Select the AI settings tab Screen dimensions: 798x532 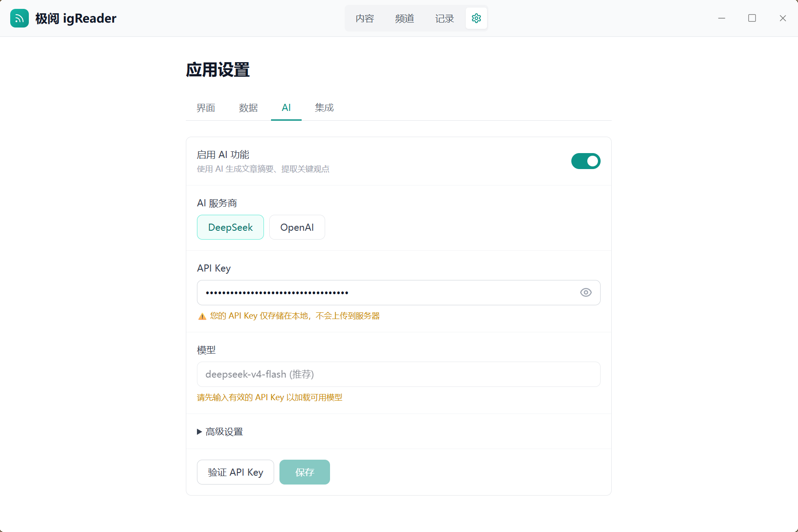[287, 108]
